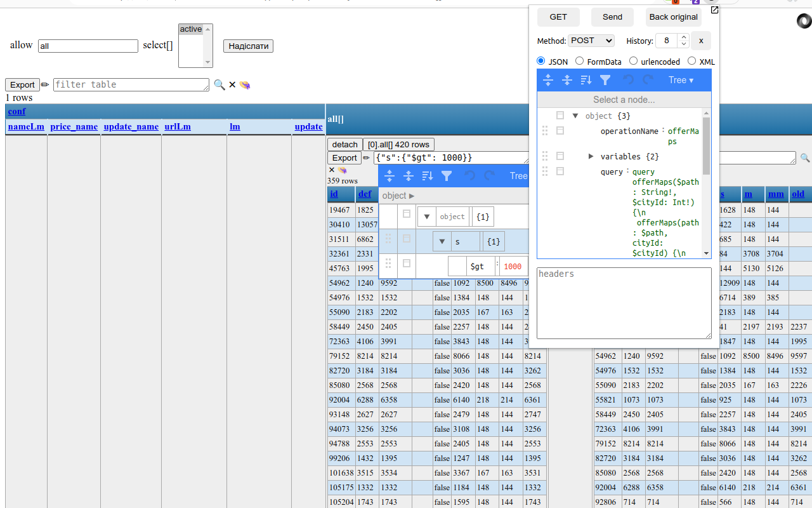Click Back original button

point(674,17)
